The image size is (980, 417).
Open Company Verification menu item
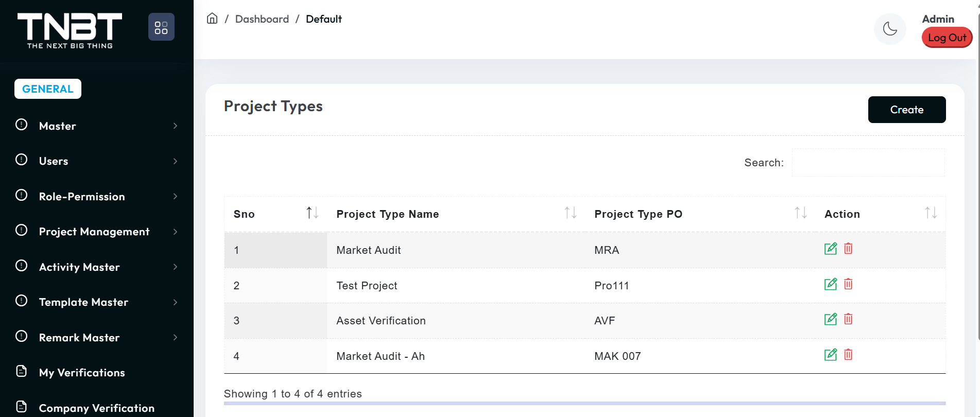click(x=96, y=408)
